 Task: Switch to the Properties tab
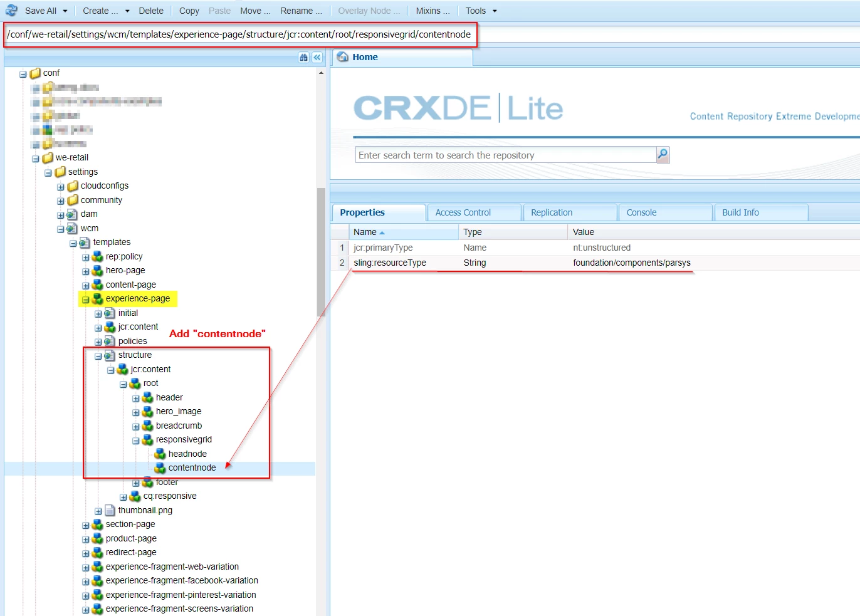click(379, 212)
